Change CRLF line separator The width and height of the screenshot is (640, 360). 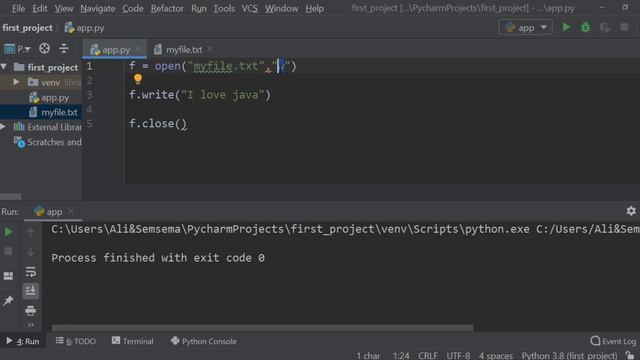pyautogui.click(x=427, y=356)
